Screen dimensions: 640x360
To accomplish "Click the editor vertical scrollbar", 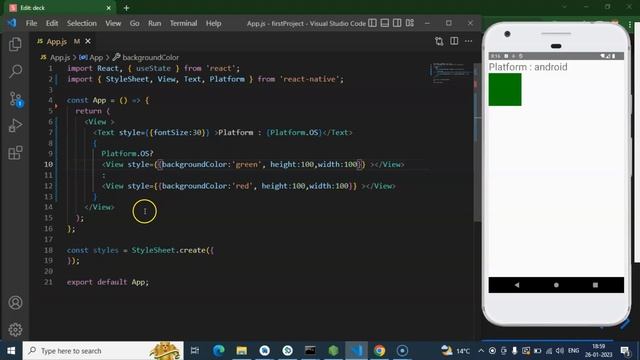I will pyautogui.click(x=477, y=143).
